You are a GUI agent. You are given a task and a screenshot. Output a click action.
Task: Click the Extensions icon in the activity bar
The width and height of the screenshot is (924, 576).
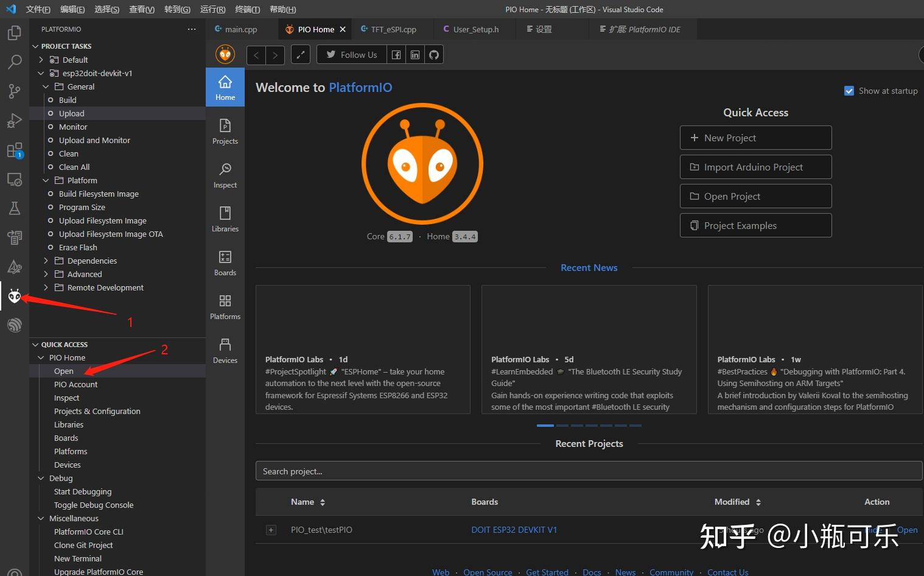[14, 150]
